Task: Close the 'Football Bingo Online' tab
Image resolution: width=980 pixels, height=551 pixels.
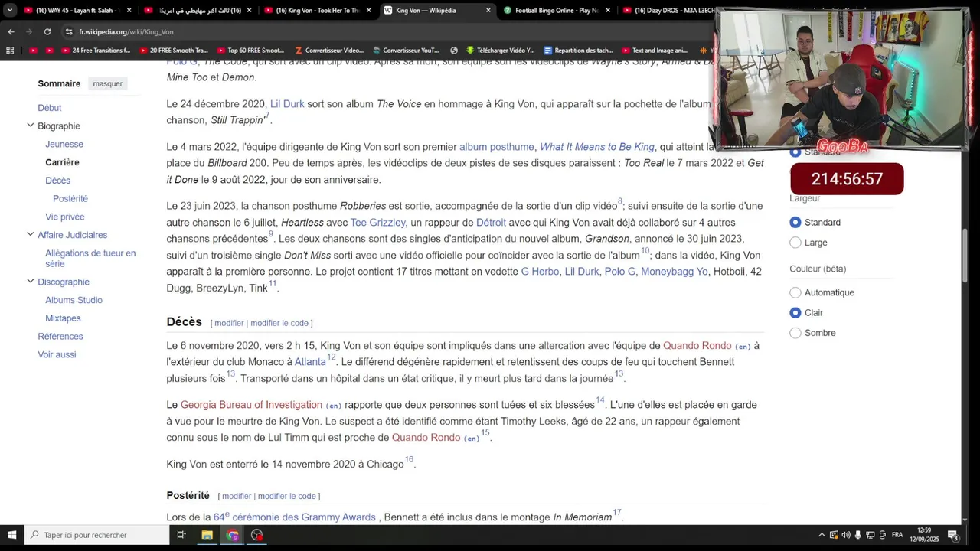Action: [x=608, y=11]
